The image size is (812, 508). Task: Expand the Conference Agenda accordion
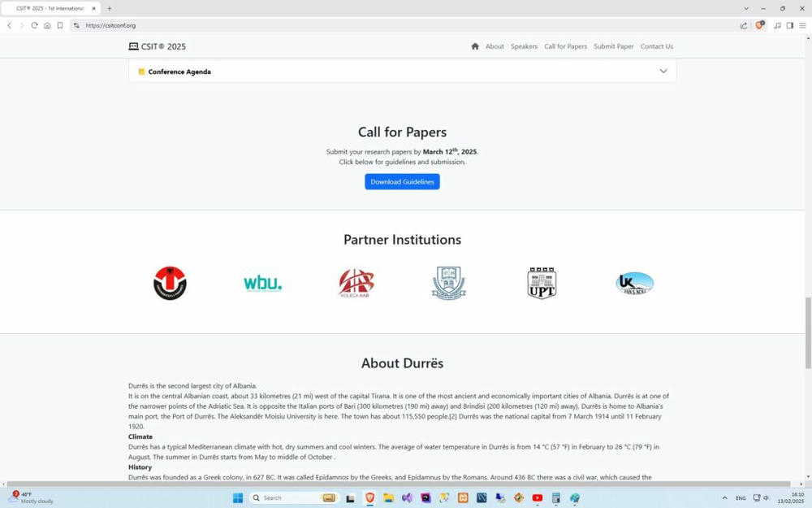click(x=663, y=72)
